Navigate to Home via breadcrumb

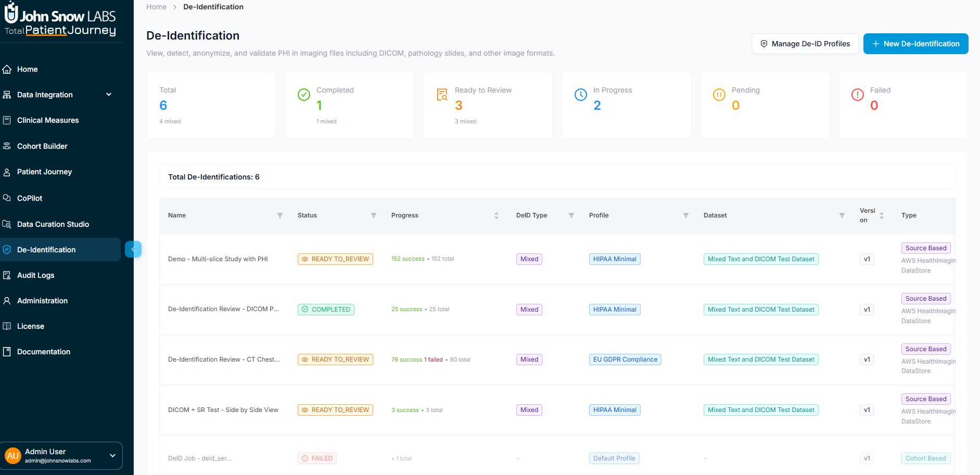point(156,7)
